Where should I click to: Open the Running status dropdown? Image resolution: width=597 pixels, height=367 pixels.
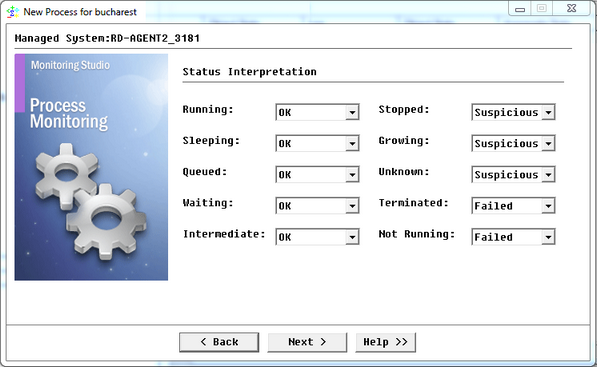tap(317, 112)
